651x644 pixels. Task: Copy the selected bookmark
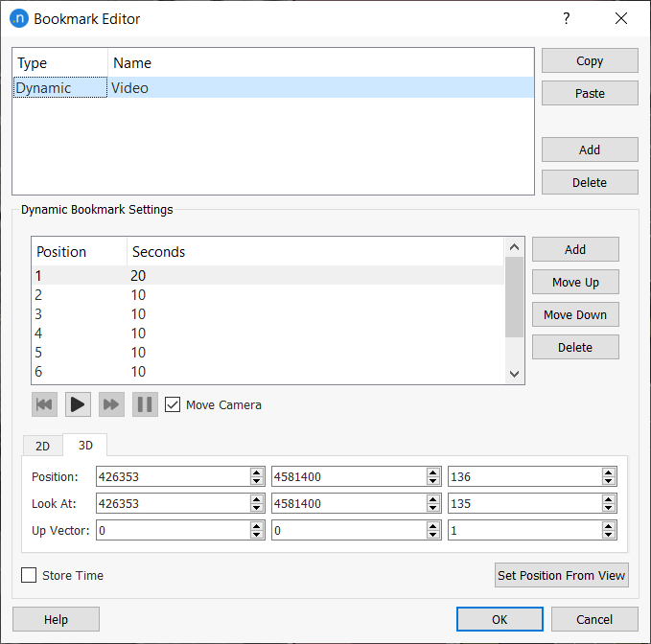(590, 60)
